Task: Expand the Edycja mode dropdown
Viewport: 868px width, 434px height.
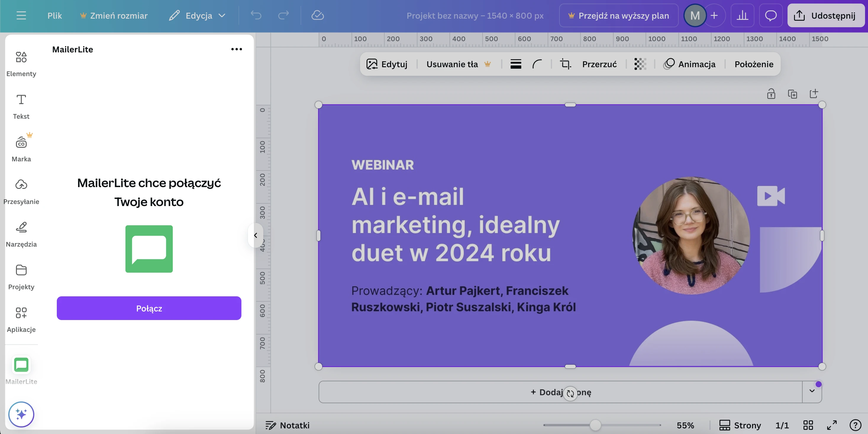Action: pos(197,15)
